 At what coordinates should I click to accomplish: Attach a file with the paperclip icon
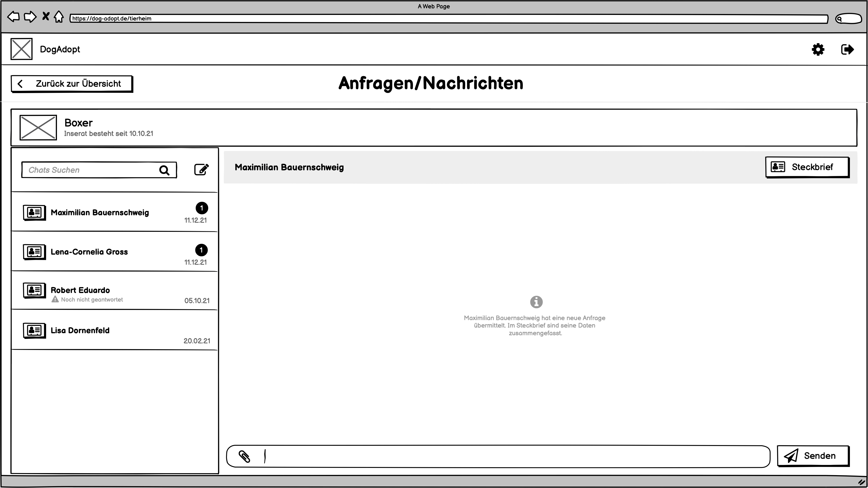click(245, 456)
